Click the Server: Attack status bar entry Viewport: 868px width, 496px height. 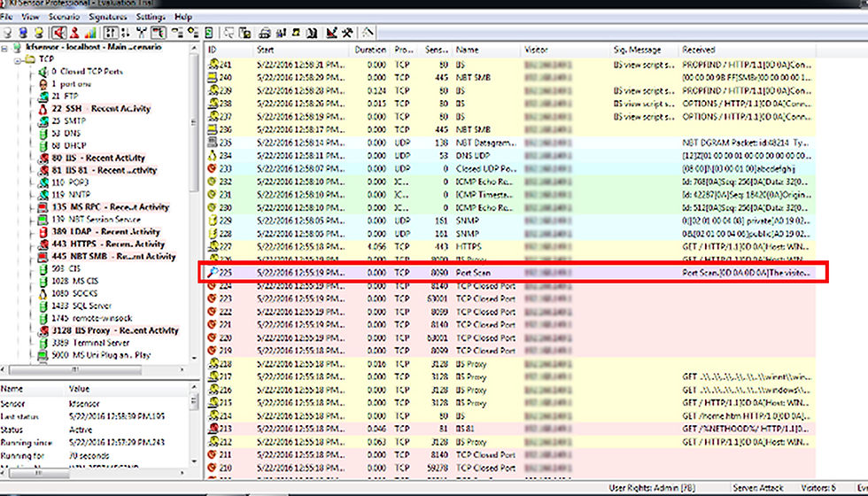tap(758, 488)
